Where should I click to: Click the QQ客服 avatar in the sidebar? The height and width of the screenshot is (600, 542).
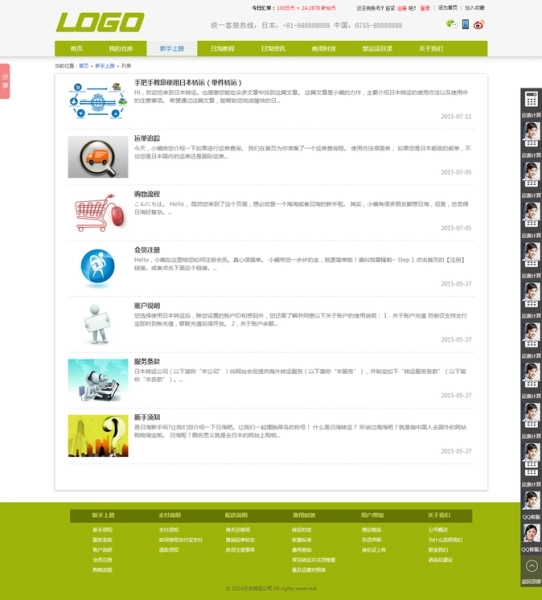(531, 501)
